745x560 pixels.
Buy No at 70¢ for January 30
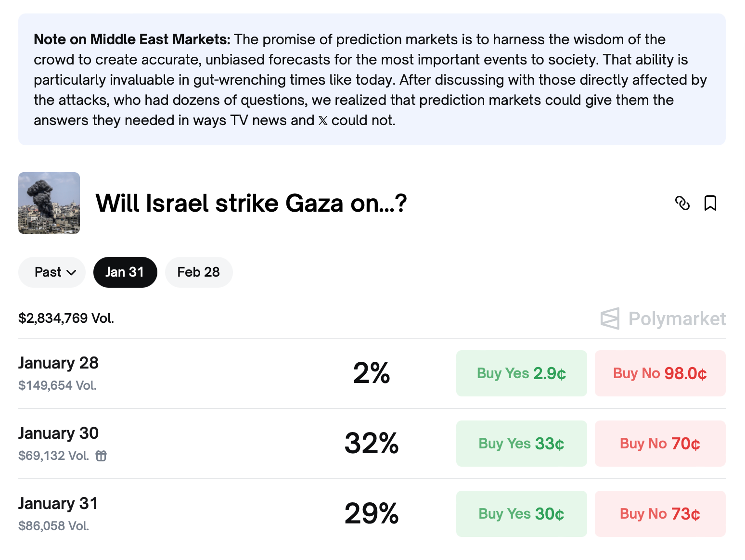660,444
